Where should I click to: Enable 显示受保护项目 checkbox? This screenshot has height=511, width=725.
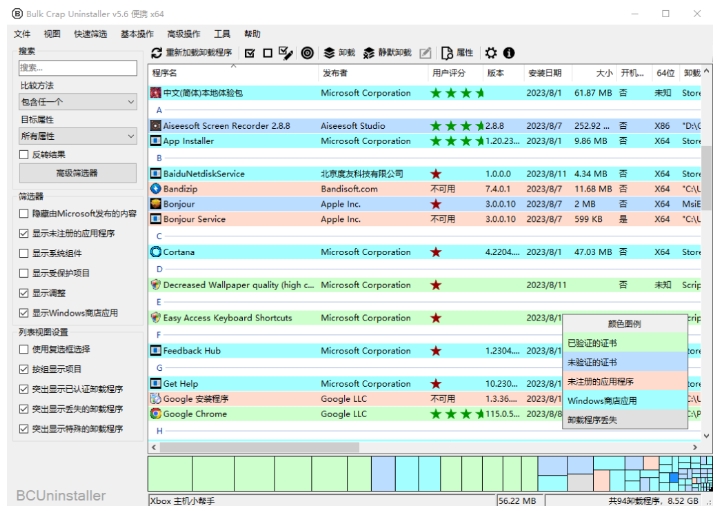point(24,273)
